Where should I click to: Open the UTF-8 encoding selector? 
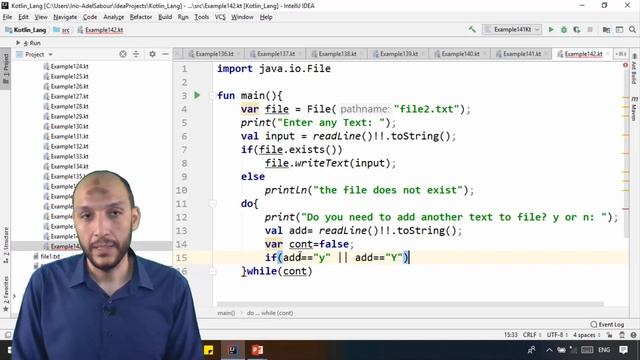point(557,335)
